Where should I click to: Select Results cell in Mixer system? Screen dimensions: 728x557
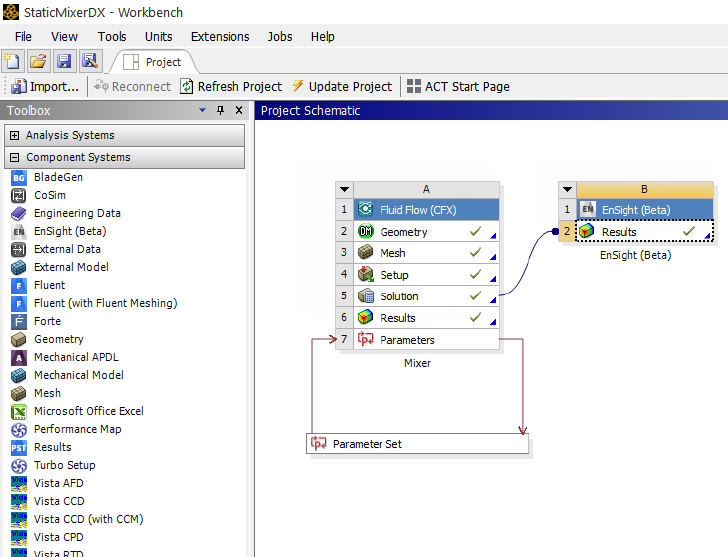coord(426,318)
